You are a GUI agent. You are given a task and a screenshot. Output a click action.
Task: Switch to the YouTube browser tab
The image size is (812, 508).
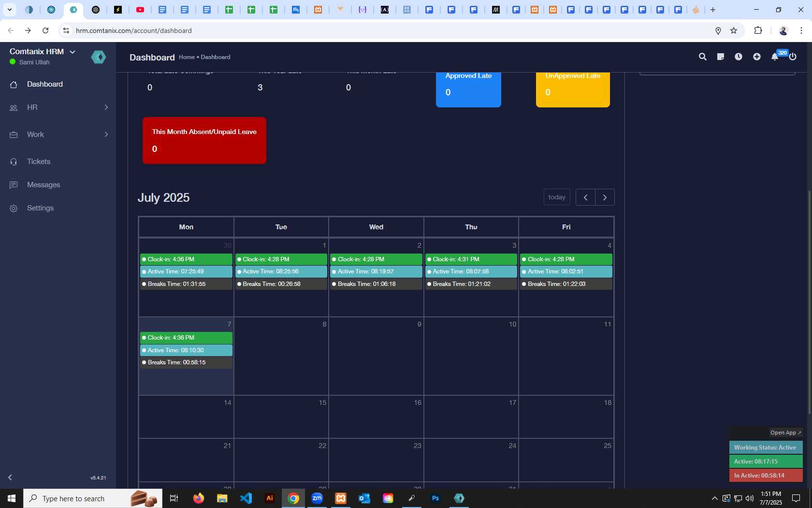coord(140,10)
